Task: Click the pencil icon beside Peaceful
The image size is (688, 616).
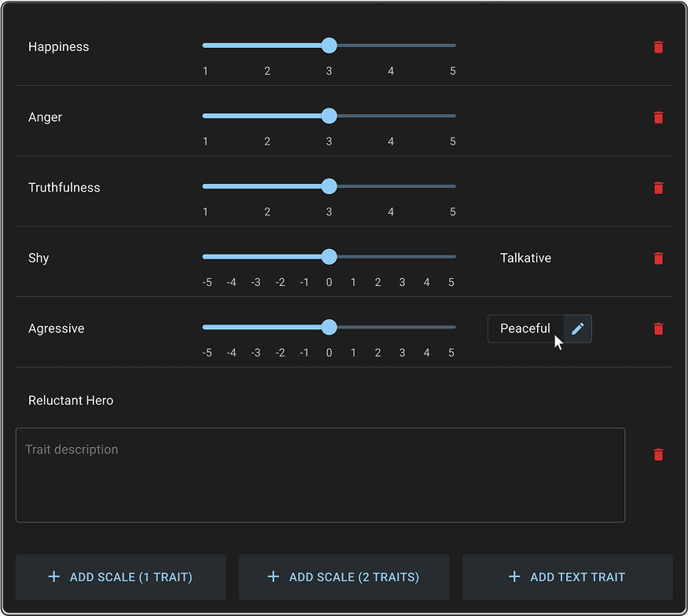Action: [578, 329]
